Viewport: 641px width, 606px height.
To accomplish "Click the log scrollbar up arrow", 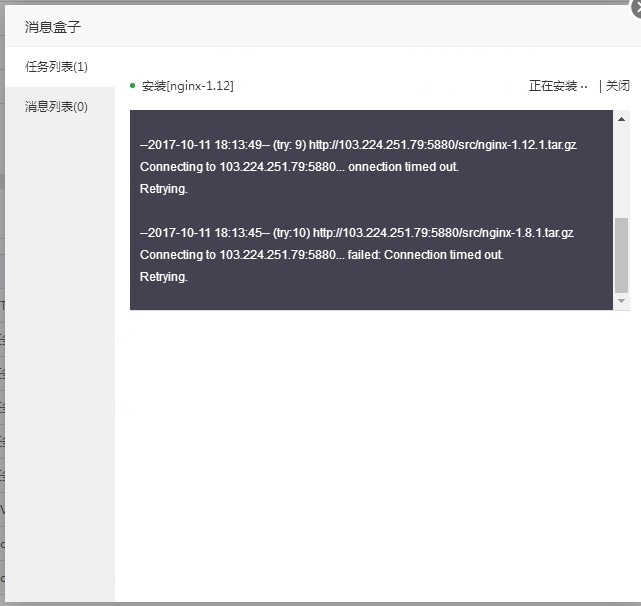I will (621, 119).
